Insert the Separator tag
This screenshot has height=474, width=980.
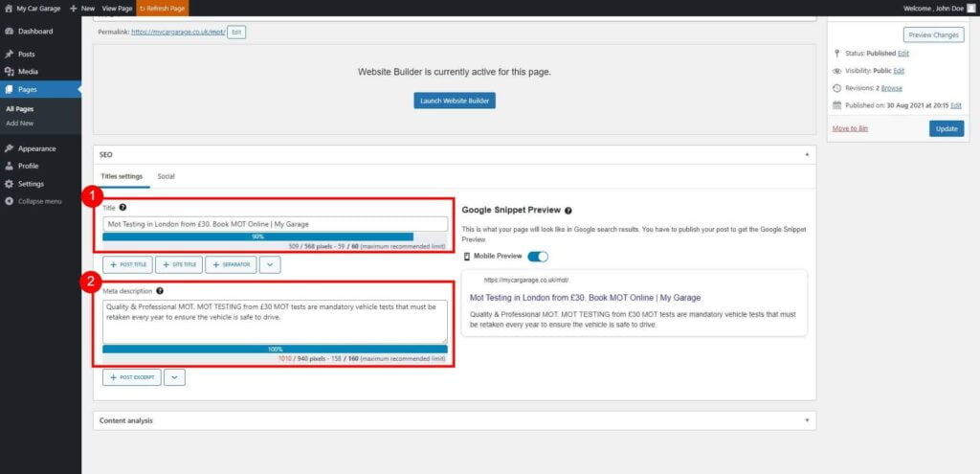pos(231,264)
